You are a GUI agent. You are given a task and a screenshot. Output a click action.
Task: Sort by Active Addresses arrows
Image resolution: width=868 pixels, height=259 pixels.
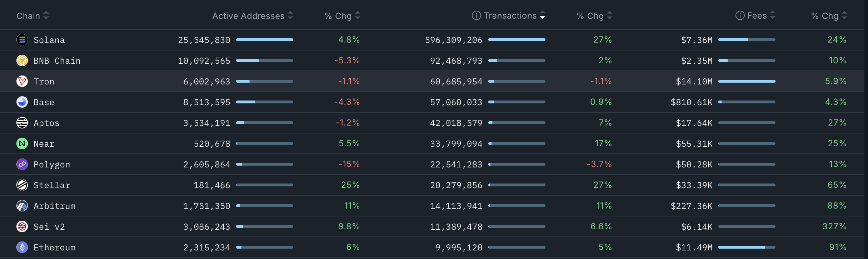coord(290,15)
